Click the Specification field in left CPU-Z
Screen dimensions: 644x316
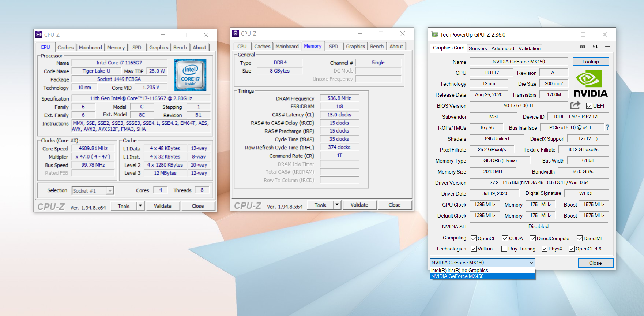click(141, 98)
